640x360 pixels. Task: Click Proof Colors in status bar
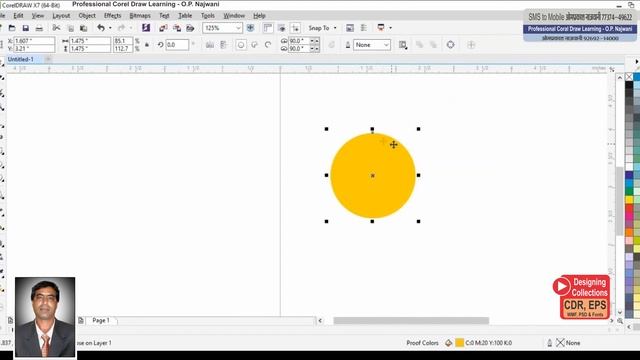(x=422, y=343)
